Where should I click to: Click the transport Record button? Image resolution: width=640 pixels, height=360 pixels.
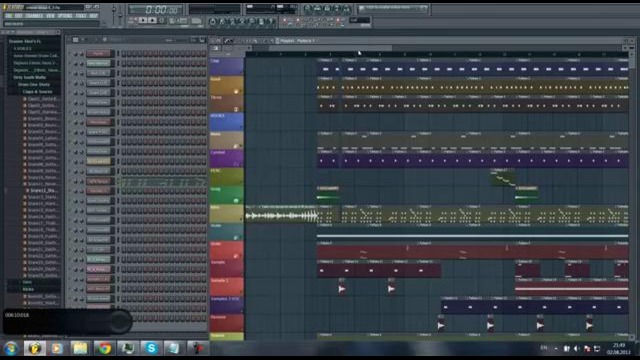162,20
